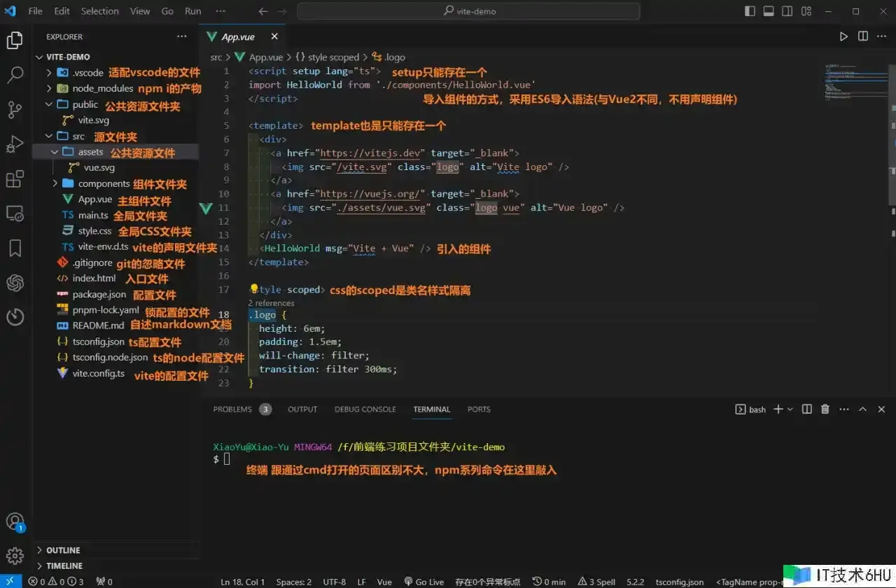Screen dimensions: 896x588
Task: Click the UTF-8 encoding status item
Action: pyautogui.click(x=334, y=582)
